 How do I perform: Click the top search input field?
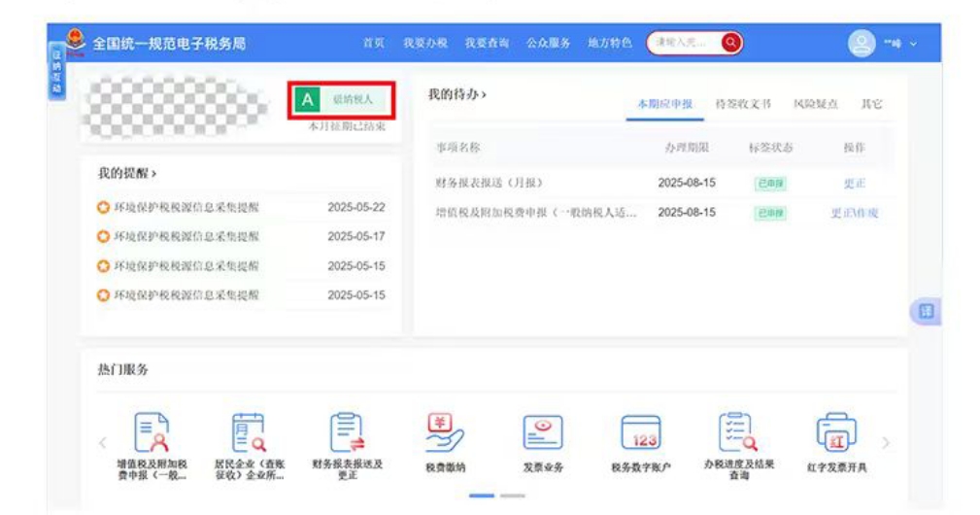click(x=683, y=43)
